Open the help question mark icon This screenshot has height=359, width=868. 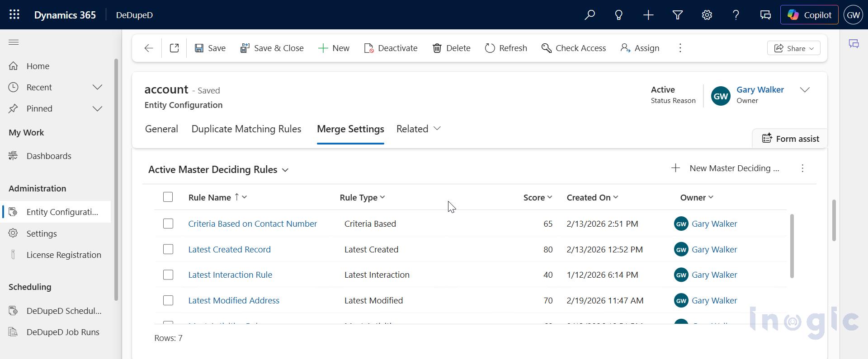coord(736,15)
